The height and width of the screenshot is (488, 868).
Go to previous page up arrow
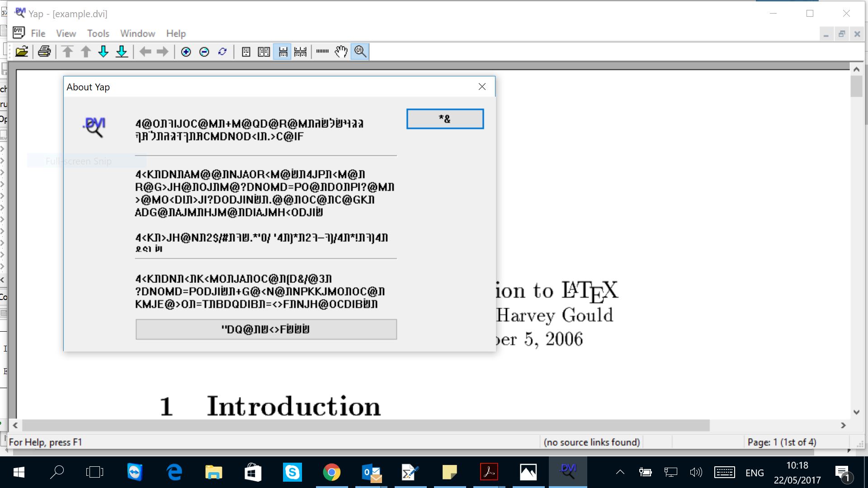(x=86, y=52)
